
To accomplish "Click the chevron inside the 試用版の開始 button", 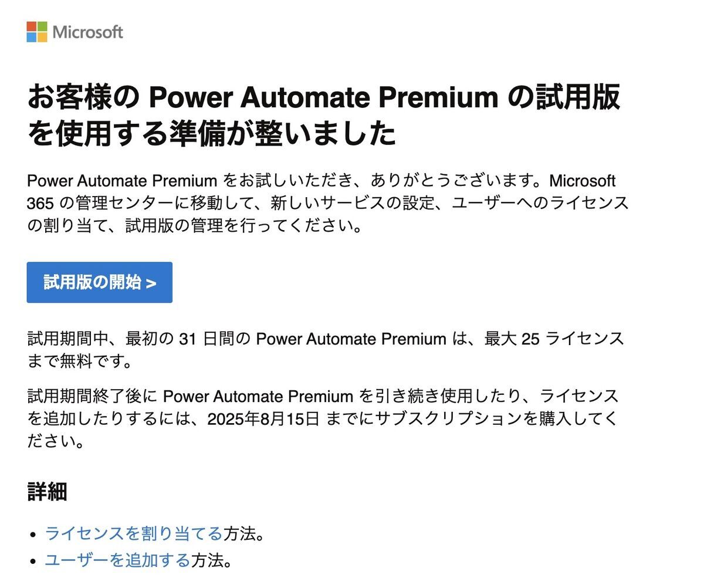I will pos(151,282).
